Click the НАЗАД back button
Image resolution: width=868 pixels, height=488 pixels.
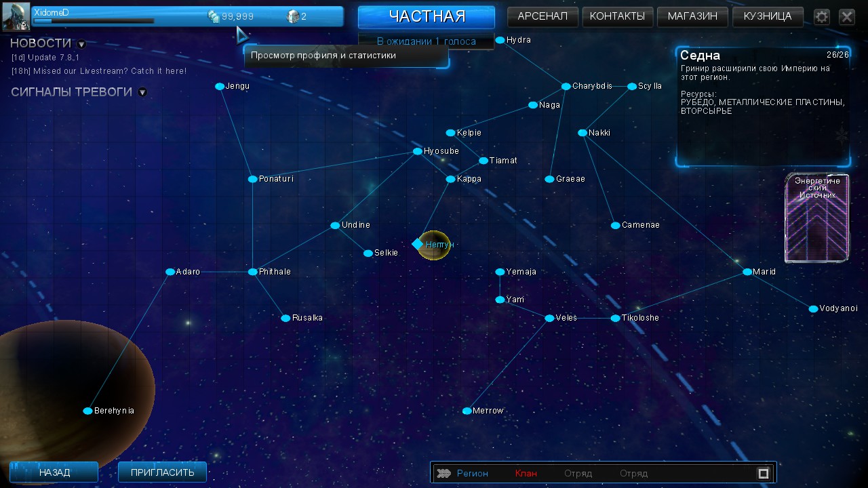tap(54, 472)
